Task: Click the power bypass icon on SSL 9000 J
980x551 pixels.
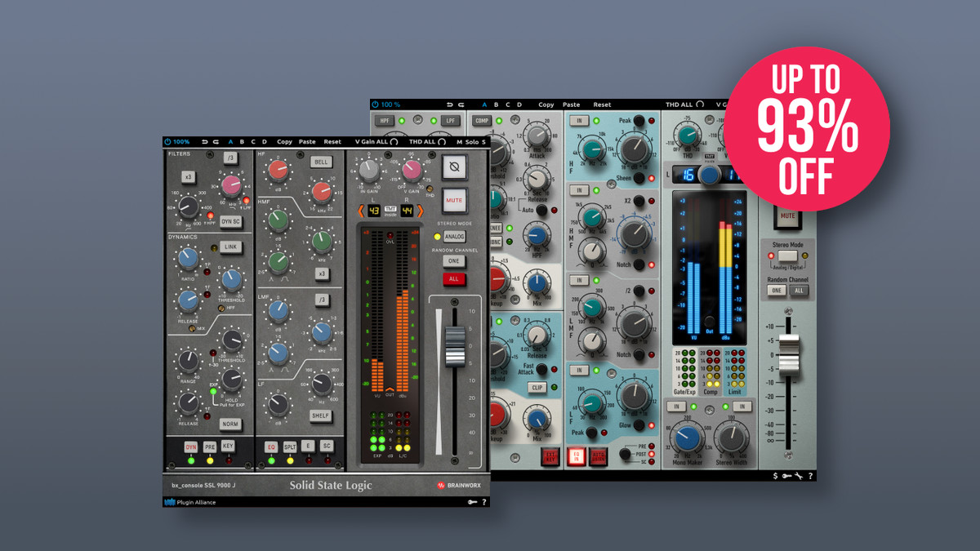Action: 168,142
